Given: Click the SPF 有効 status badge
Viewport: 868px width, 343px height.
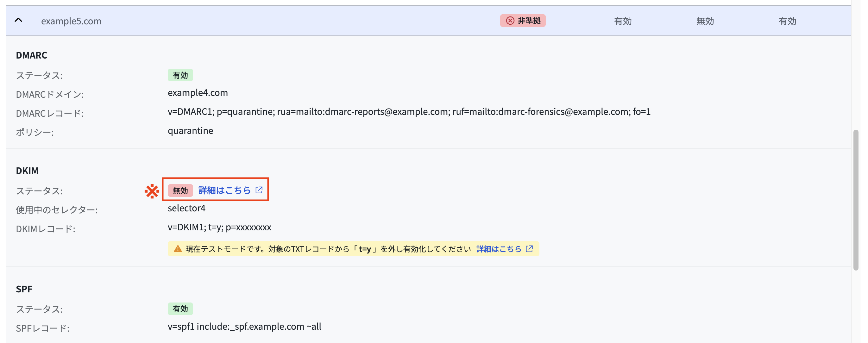Looking at the screenshot, I should [x=180, y=309].
